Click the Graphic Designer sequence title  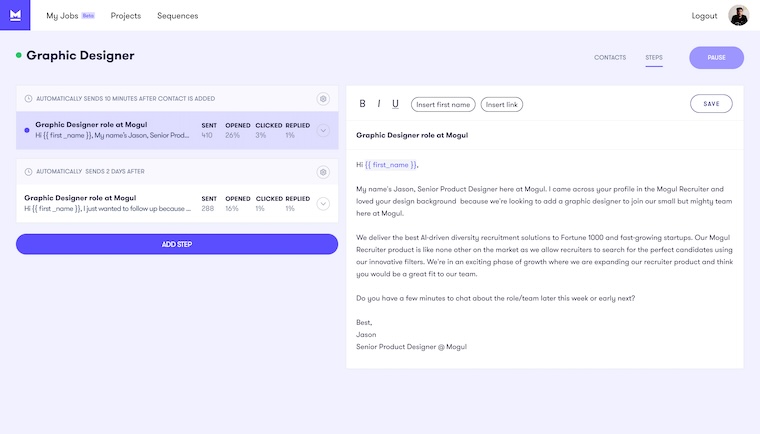click(80, 55)
